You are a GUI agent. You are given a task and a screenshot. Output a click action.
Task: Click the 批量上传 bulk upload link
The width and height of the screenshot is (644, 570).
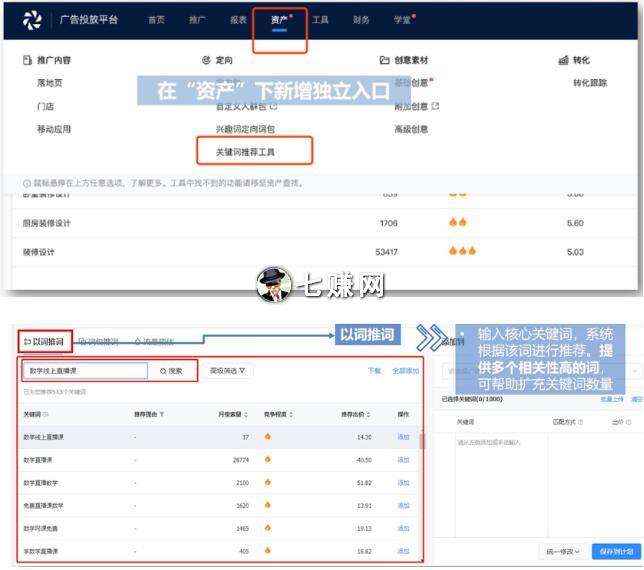pyautogui.click(x=612, y=399)
